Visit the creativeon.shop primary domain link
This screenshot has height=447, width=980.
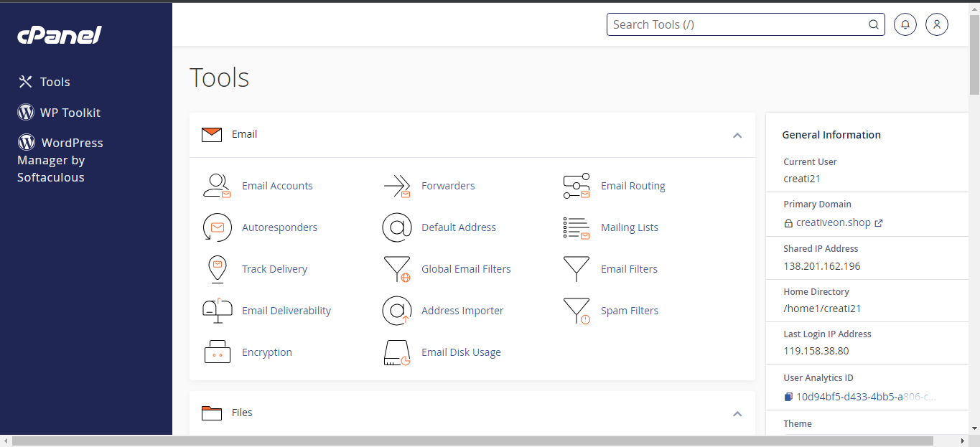833,223
